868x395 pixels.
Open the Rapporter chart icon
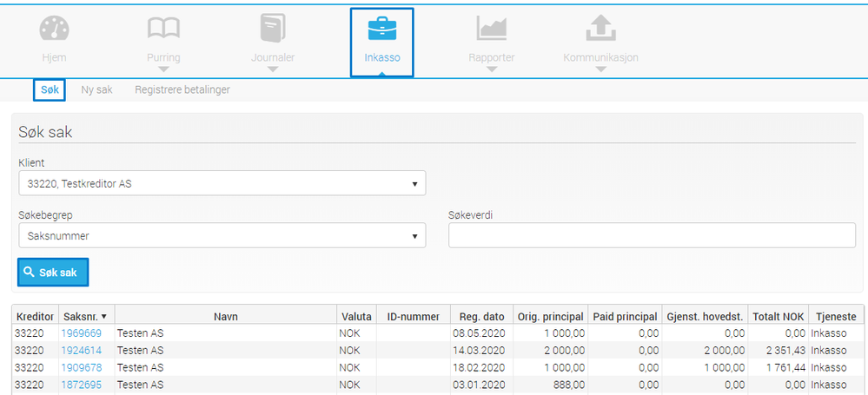tap(492, 28)
